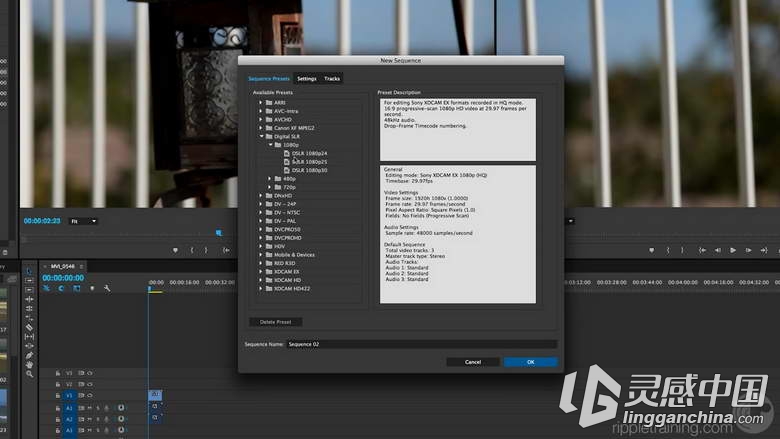Open Source monitor Fit zoom dropdown

(x=83, y=221)
